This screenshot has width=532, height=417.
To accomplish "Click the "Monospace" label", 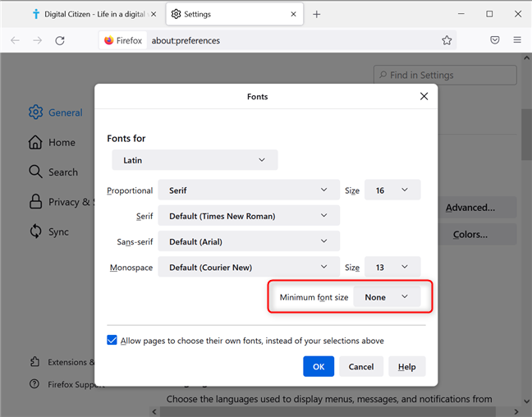I will [131, 268].
